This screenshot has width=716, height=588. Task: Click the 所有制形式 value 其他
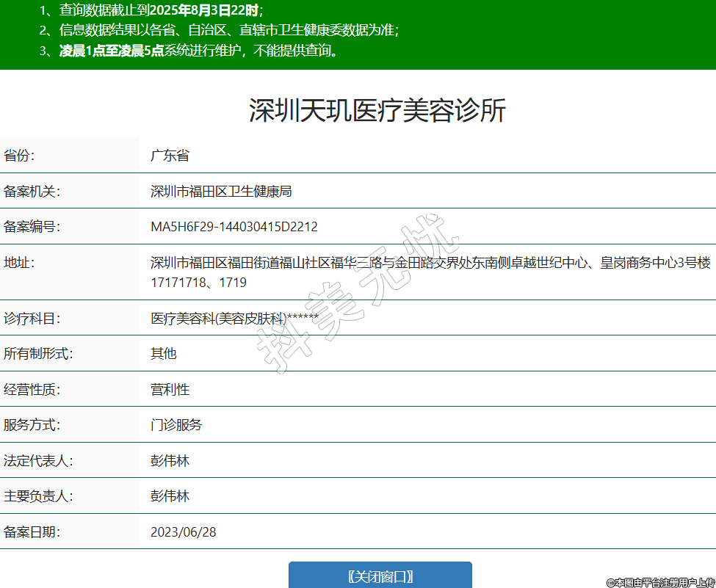pyautogui.click(x=164, y=353)
